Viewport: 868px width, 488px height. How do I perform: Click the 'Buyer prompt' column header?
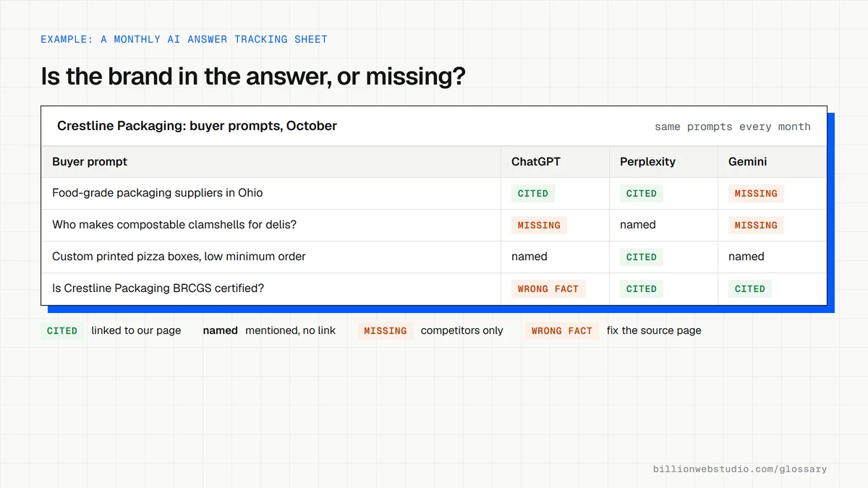pyautogui.click(x=90, y=162)
